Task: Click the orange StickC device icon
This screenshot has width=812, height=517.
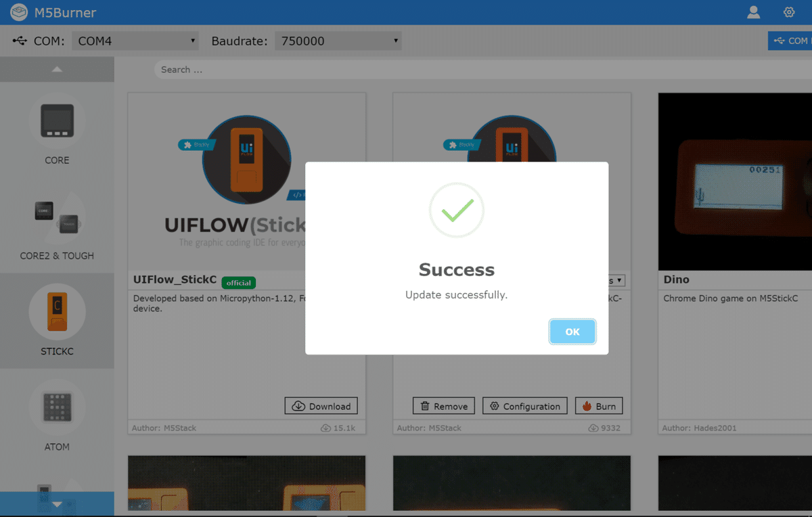Action: click(57, 311)
